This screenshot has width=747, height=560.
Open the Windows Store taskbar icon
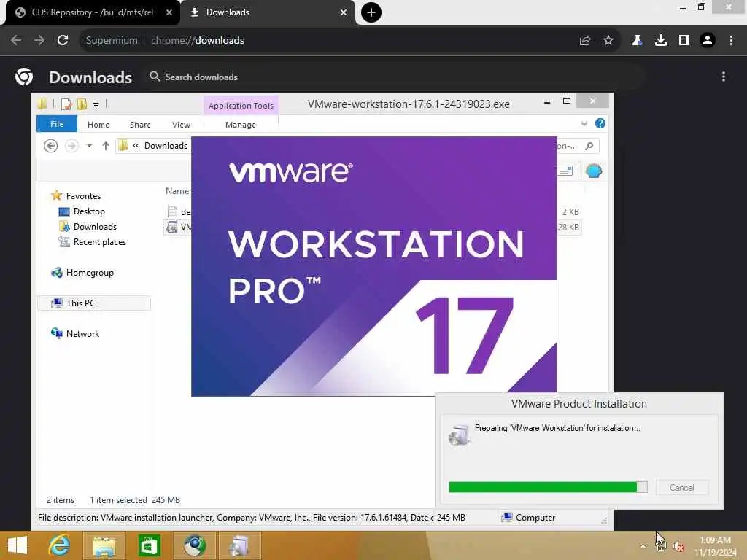pos(149,545)
